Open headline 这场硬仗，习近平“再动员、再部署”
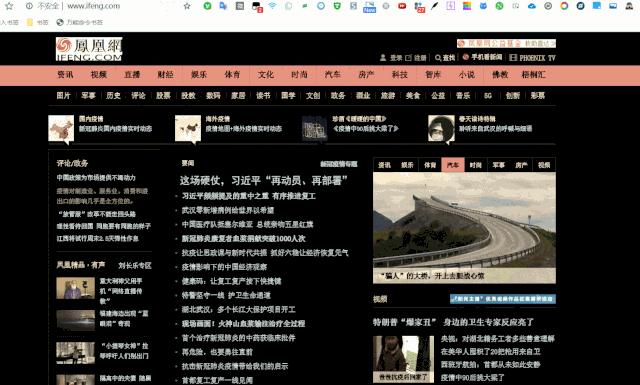This screenshot has width=640, height=385. pos(264,180)
